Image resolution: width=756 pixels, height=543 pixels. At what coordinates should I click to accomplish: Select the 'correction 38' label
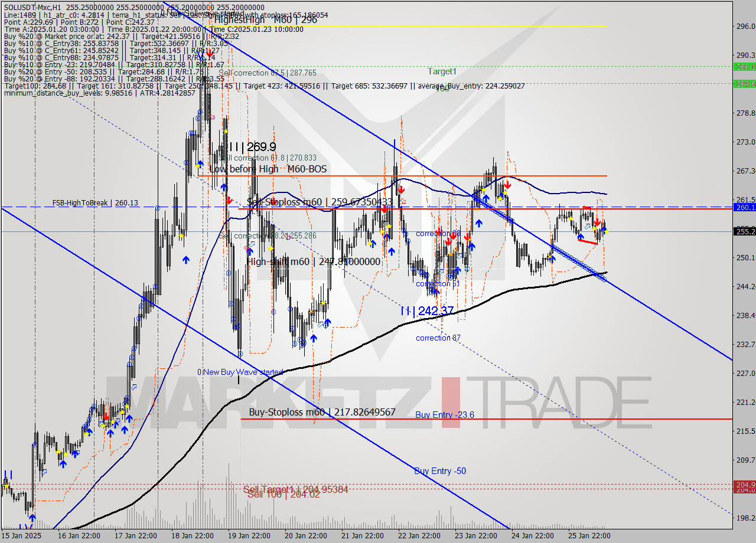pos(438,234)
